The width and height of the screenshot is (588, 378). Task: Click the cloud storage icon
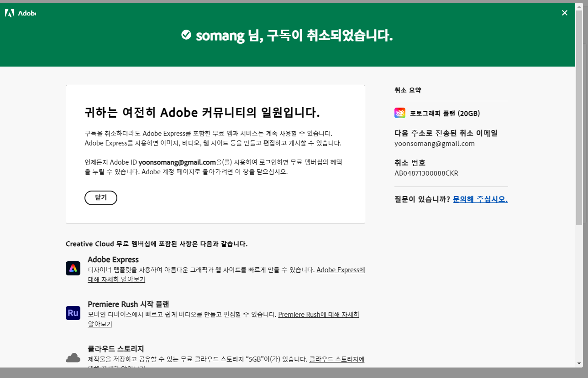point(73,357)
